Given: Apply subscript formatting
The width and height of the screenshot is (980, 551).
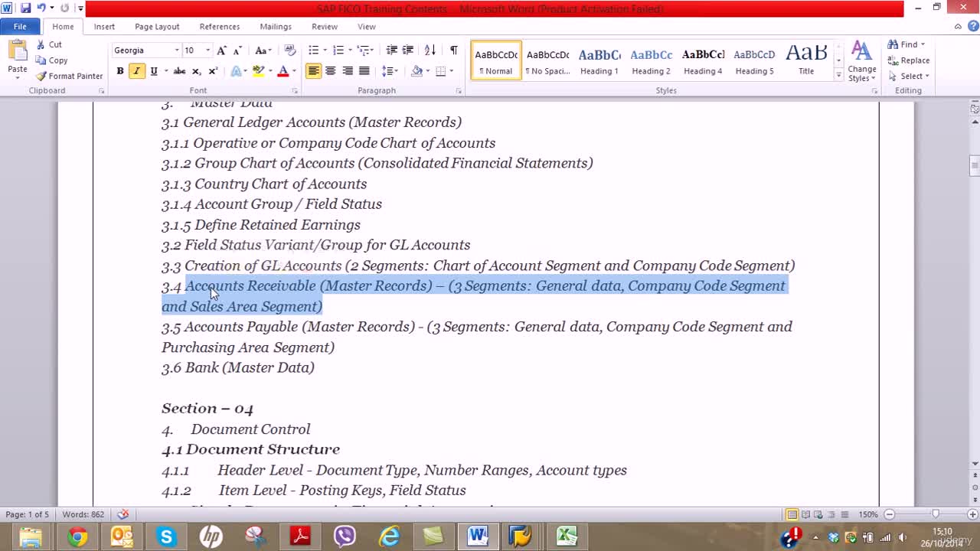Looking at the screenshot, I should pos(196,71).
